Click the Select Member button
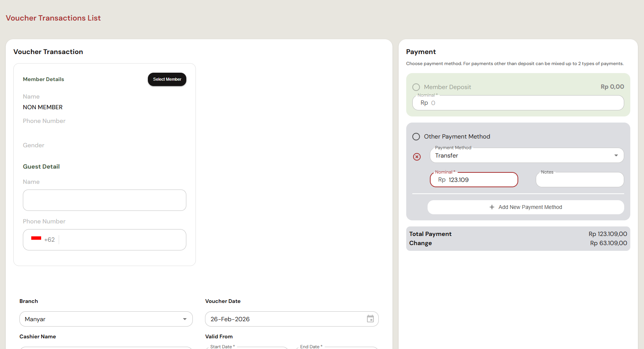 [167, 79]
